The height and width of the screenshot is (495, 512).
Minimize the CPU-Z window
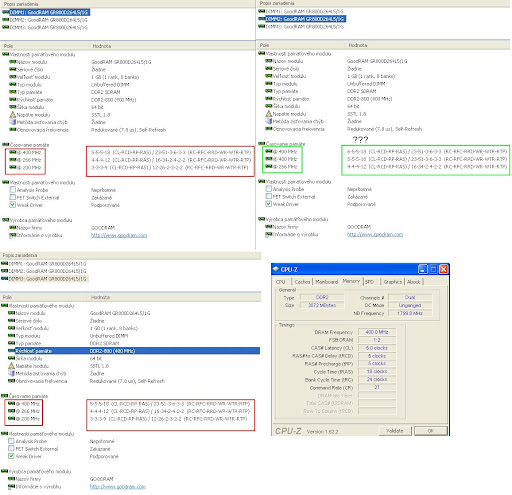423,269
